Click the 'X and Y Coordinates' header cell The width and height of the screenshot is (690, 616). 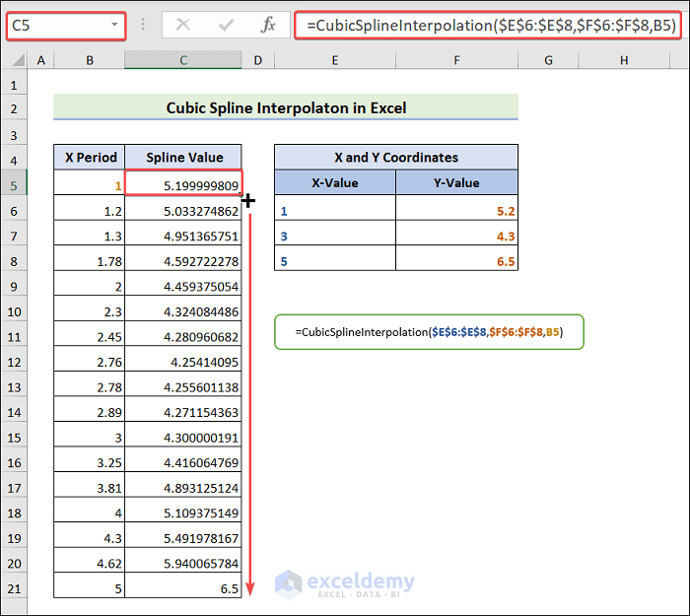(x=396, y=157)
